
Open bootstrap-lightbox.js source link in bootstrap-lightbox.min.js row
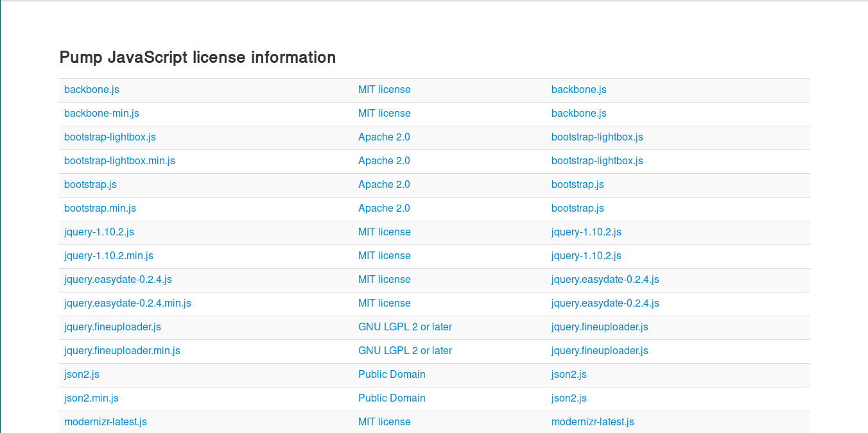tap(597, 161)
